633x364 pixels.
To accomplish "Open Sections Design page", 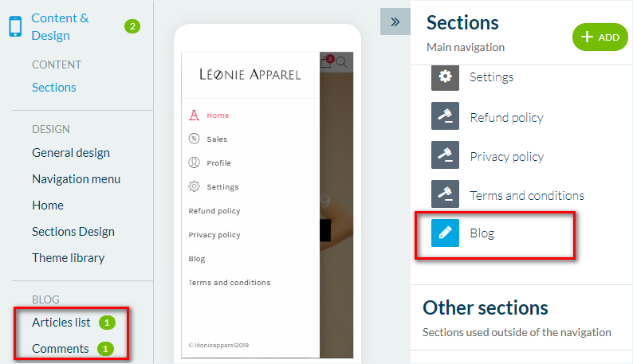I will point(73,232).
